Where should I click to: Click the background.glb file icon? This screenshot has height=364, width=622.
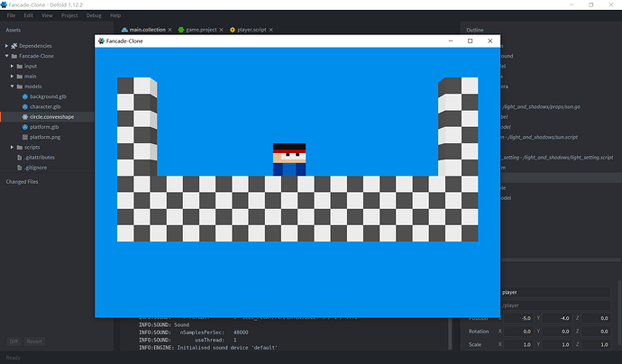24,96
